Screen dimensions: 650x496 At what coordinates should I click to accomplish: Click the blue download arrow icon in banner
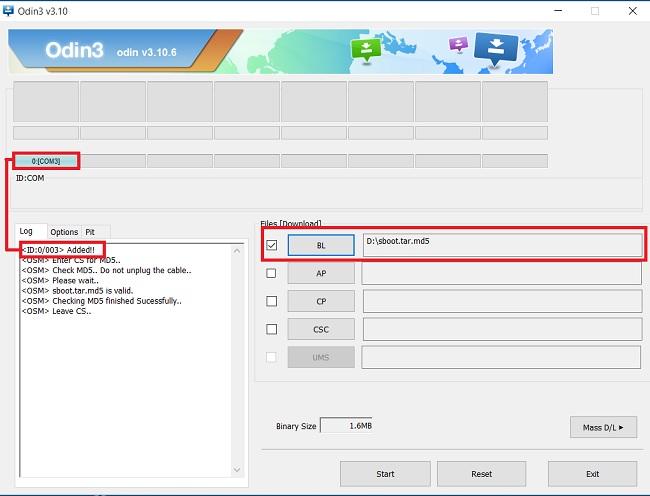coord(495,47)
